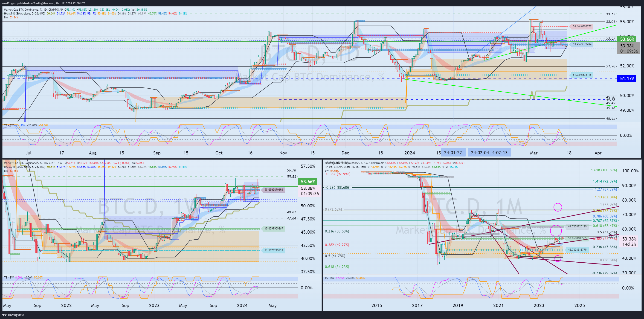Select the 1.27 (87.39%) Fibonacci label
Screen dimensions: 644x319
point(606,189)
